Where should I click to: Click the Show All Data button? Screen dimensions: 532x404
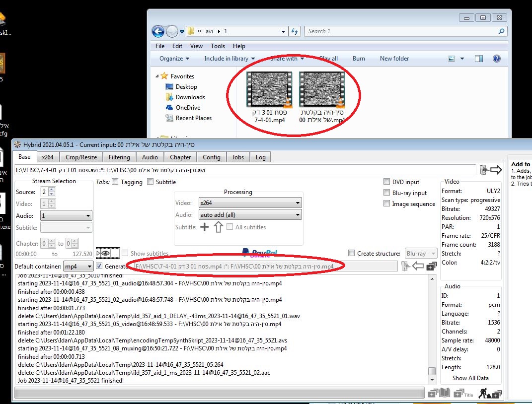(x=470, y=378)
